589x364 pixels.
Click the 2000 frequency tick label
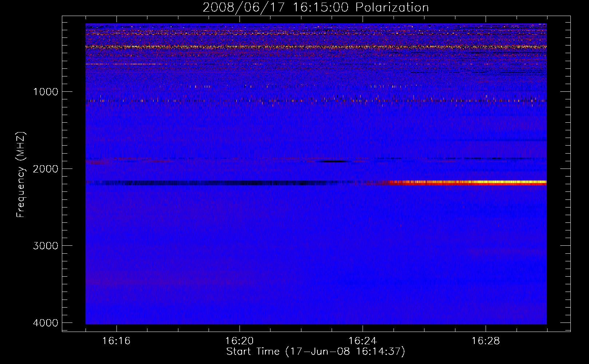point(46,169)
